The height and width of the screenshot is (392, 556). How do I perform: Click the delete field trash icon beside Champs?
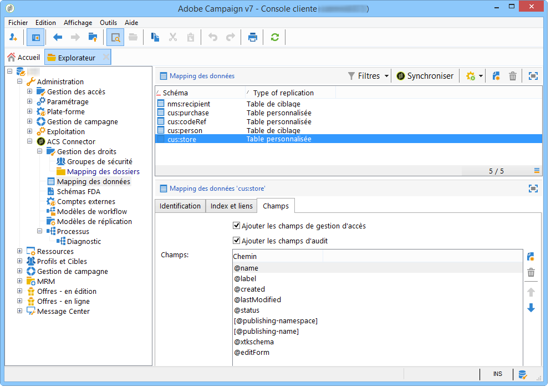click(x=531, y=272)
